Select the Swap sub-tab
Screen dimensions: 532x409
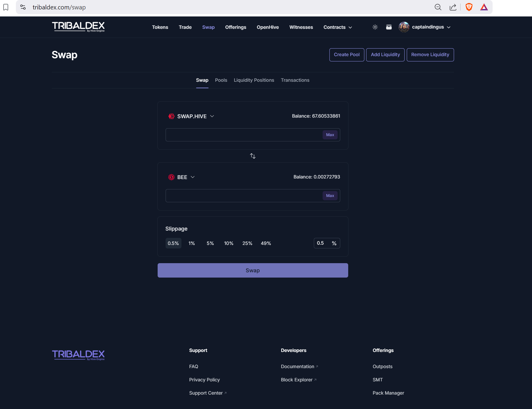[202, 80]
